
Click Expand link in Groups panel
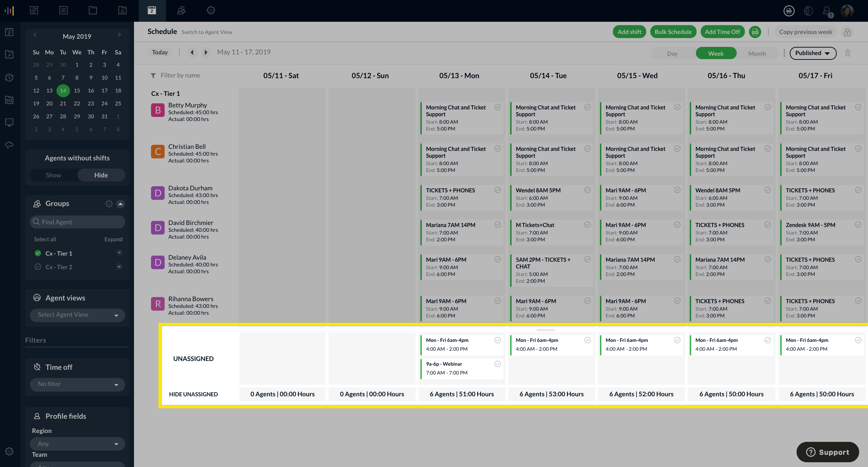(113, 239)
